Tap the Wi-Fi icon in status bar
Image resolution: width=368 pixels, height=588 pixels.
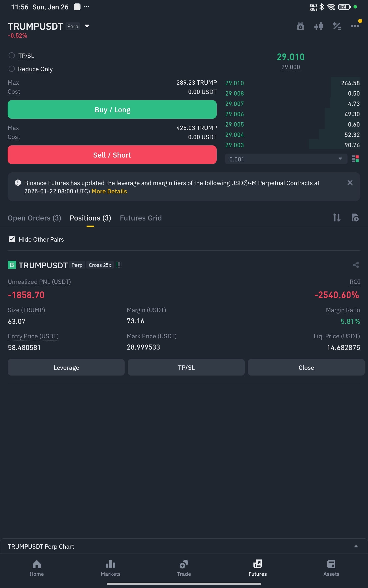[x=331, y=7]
